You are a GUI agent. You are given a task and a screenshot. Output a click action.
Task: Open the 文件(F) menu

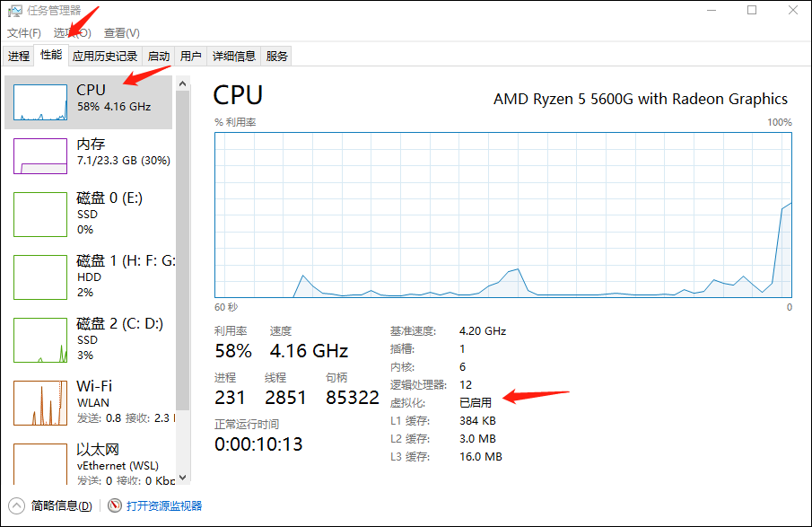click(x=24, y=33)
